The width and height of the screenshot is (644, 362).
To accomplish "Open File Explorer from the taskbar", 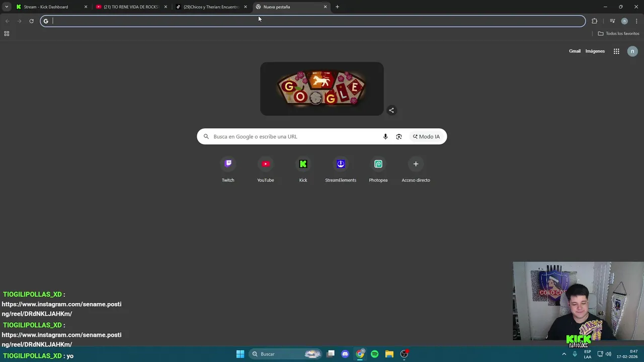I will tap(389, 354).
